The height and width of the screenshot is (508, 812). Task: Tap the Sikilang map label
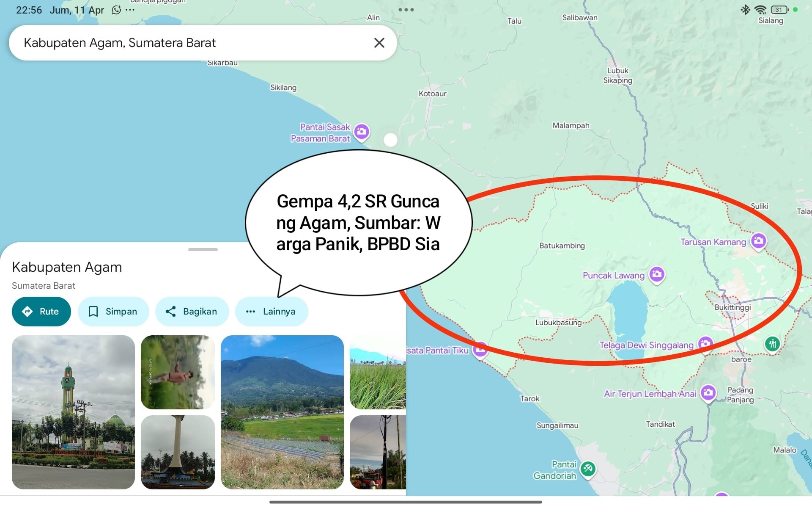283,88
